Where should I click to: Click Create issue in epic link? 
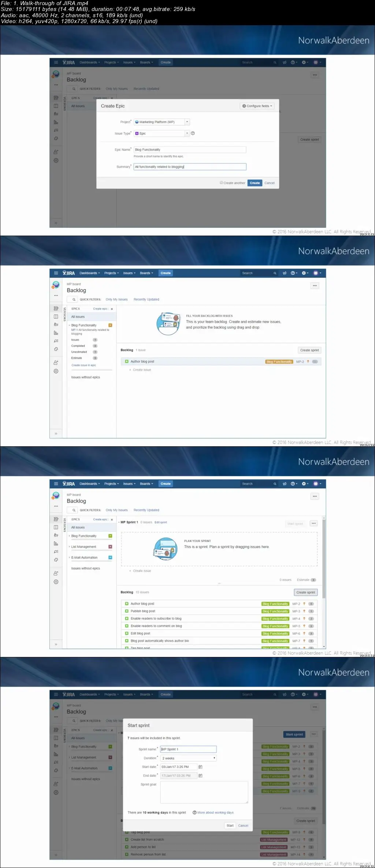83,365
